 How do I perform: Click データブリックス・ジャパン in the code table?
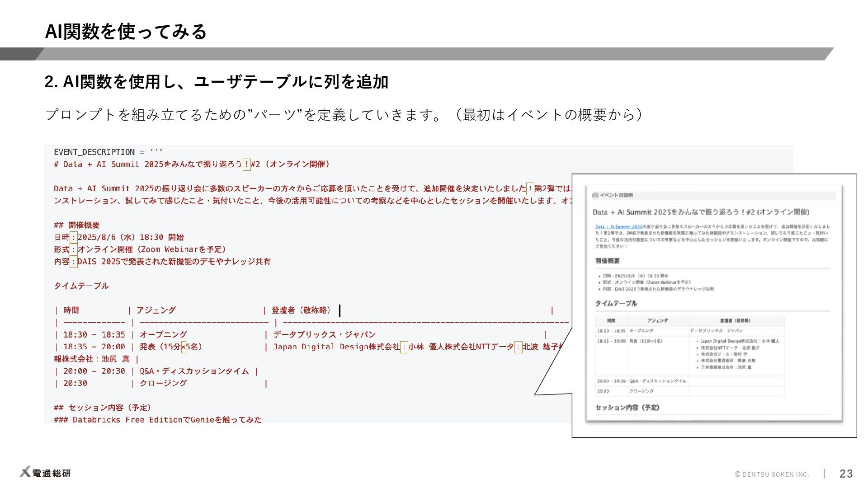[324, 335]
